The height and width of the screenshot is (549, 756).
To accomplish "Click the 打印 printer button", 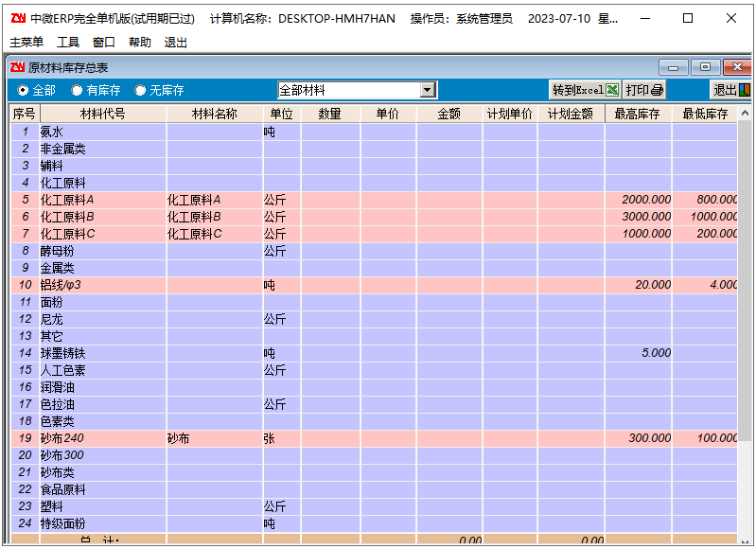I will coord(644,90).
